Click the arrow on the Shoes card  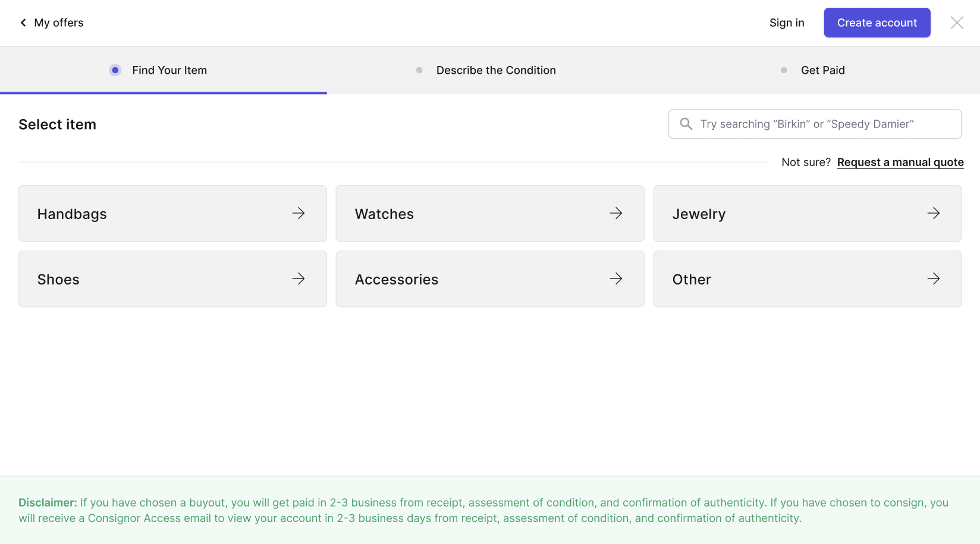[299, 279]
